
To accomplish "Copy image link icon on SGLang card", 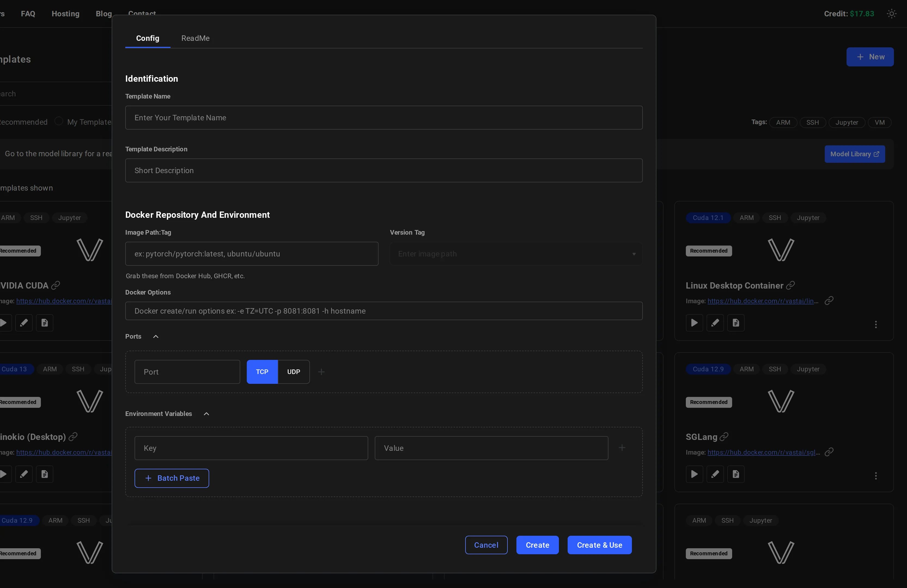I will point(829,452).
